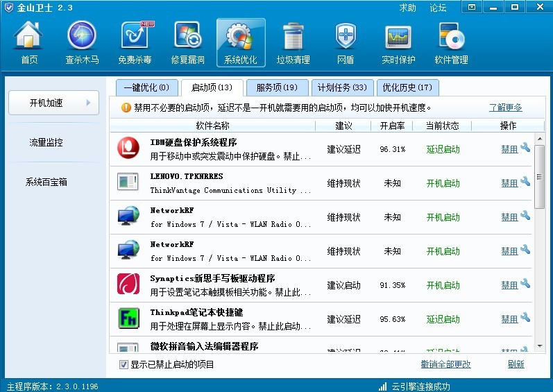Switch to 服务项 (19) tab
Image resolution: width=553 pixels, height=392 pixels.
click(x=278, y=87)
